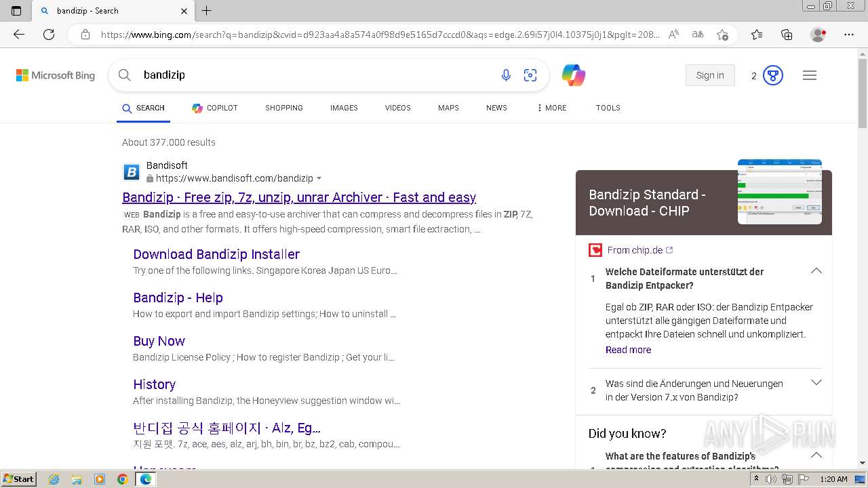
Task: Click the Bandisoft site favicon
Action: (x=132, y=171)
